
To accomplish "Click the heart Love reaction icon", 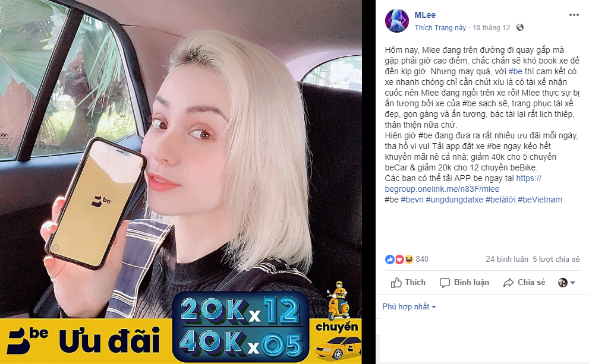I will point(399,259).
